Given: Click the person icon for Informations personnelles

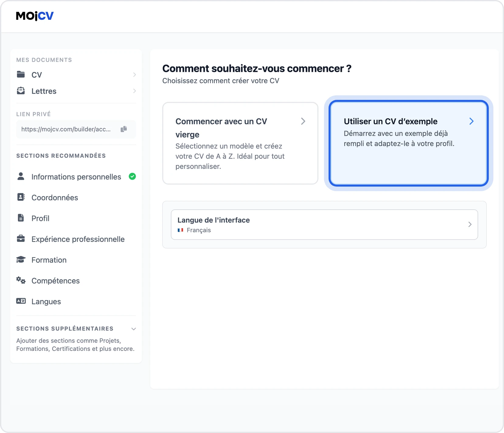Looking at the screenshot, I should 21,176.
